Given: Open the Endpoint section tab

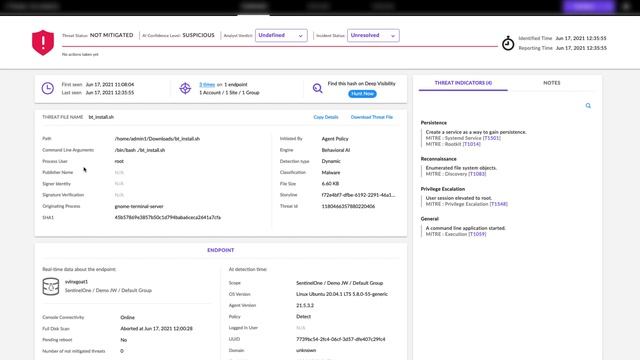Looking at the screenshot, I should pyautogui.click(x=220, y=250).
